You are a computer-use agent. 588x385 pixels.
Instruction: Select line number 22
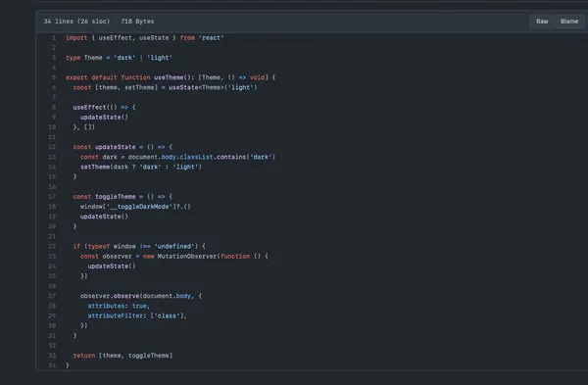point(52,246)
